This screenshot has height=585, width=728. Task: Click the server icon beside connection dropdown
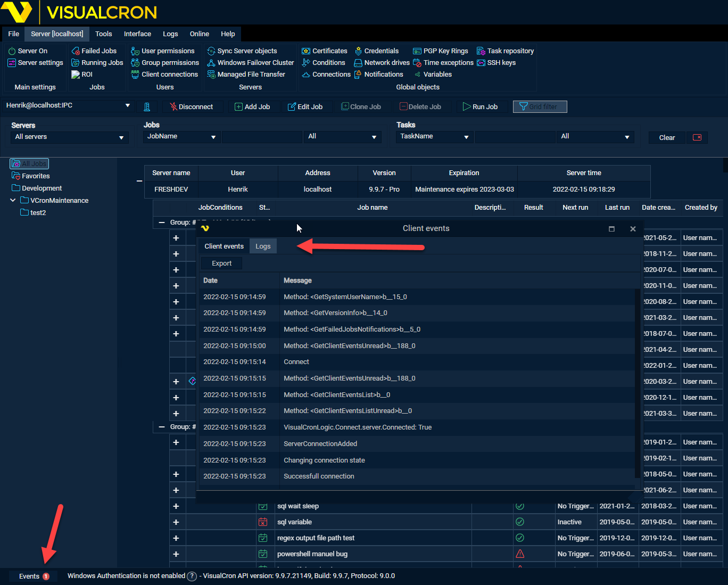[x=147, y=107]
